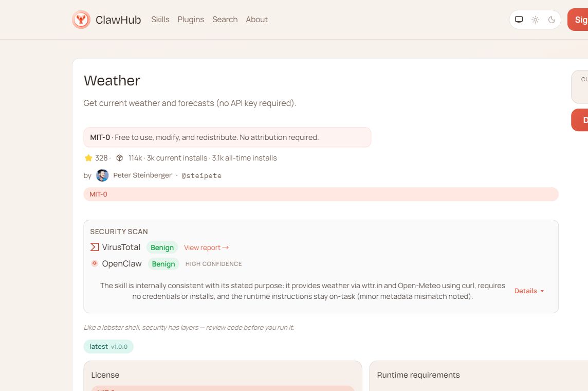The image size is (588, 391).
Task: Click the MIT-0 free to use notice
Action: click(x=227, y=137)
